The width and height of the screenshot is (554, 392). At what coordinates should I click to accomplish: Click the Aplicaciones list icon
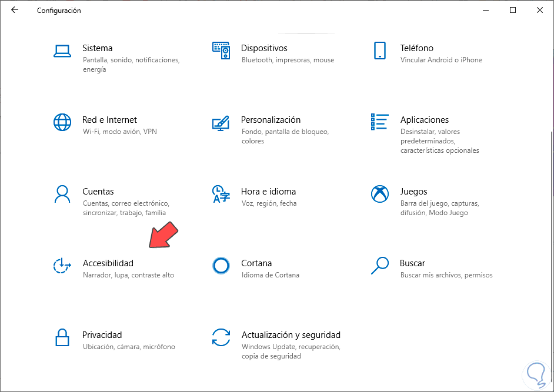[379, 122]
